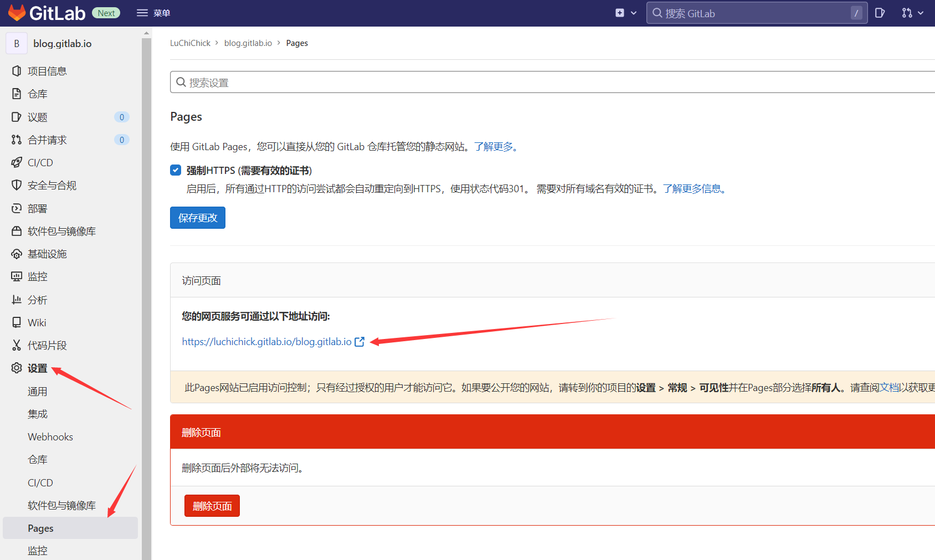
Task: Click the 合并请求 count badge 0
Action: [122, 140]
